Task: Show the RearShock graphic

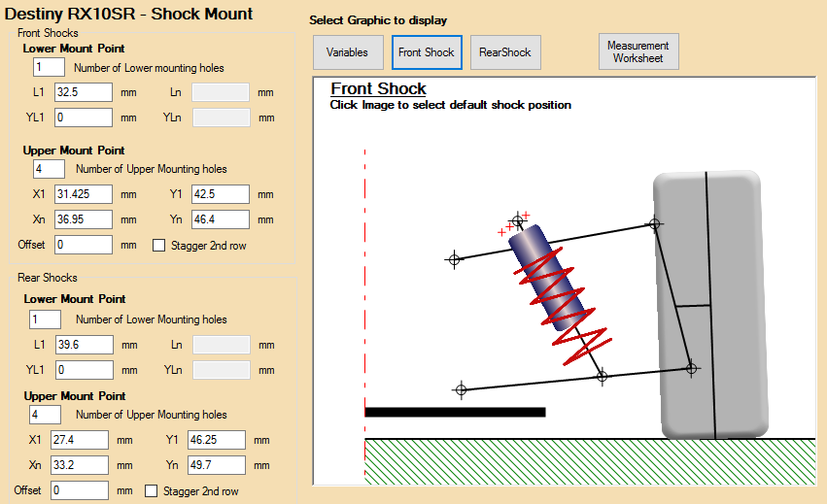Action: pyautogui.click(x=505, y=52)
